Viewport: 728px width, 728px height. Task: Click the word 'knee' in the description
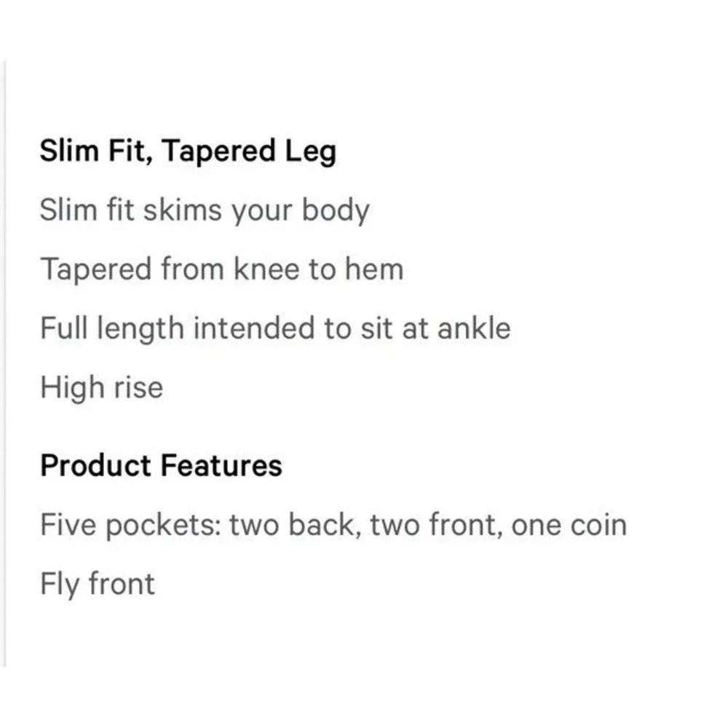(266, 269)
